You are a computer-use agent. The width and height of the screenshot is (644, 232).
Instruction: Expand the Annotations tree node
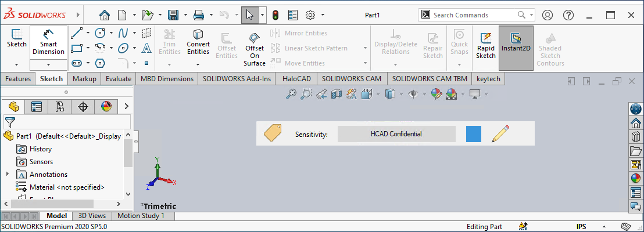click(x=7, y=175)
